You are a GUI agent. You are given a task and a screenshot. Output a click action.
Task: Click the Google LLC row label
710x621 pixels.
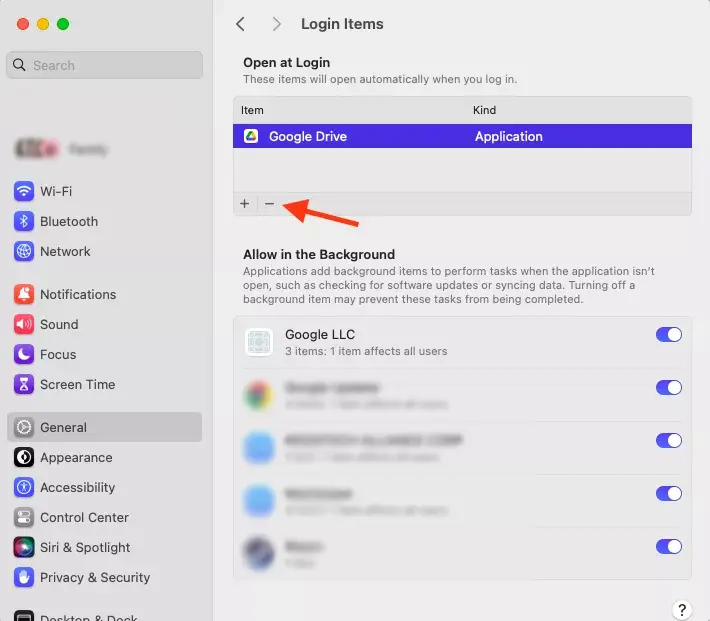(320, 334)
